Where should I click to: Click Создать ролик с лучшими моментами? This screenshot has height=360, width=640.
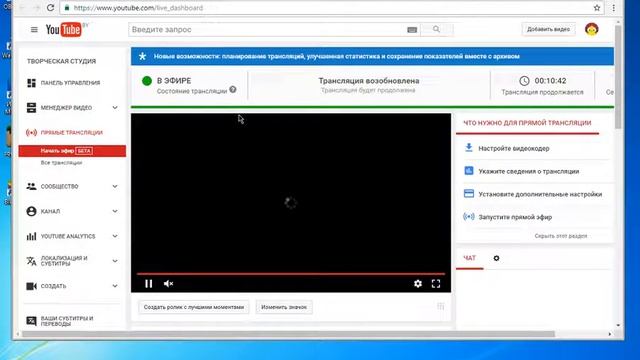(193, 307)
